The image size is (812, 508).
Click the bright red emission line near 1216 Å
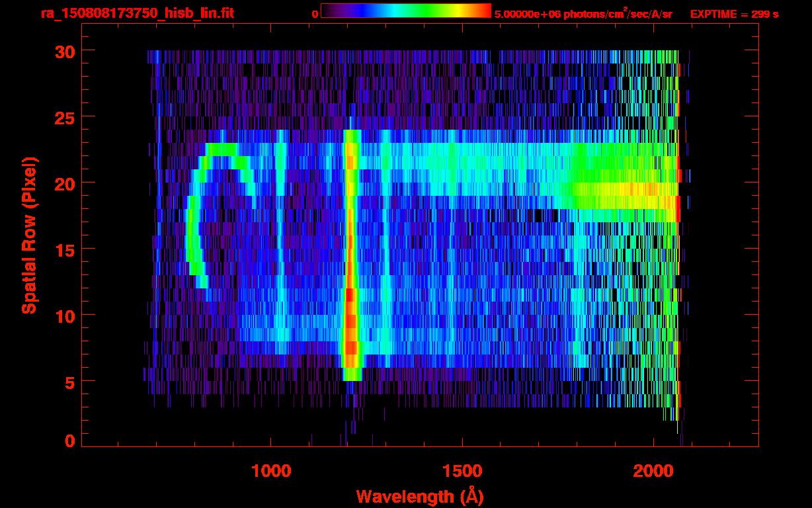coord(350,255)
